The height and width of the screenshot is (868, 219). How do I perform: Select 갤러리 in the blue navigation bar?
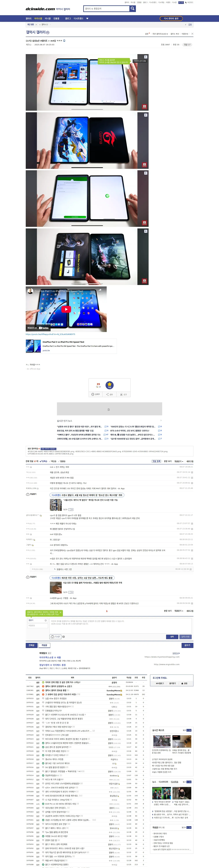pos(29,19)
